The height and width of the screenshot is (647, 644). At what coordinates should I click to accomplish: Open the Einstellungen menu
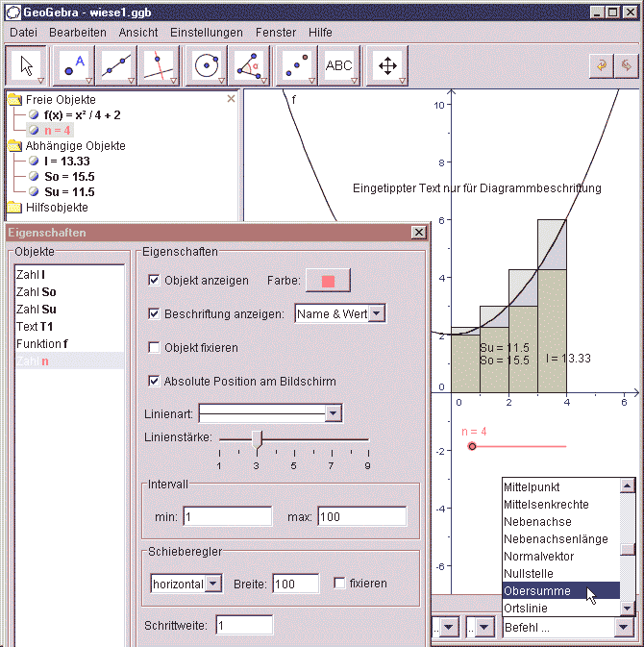pyautogui.click(x=207, y=32)
